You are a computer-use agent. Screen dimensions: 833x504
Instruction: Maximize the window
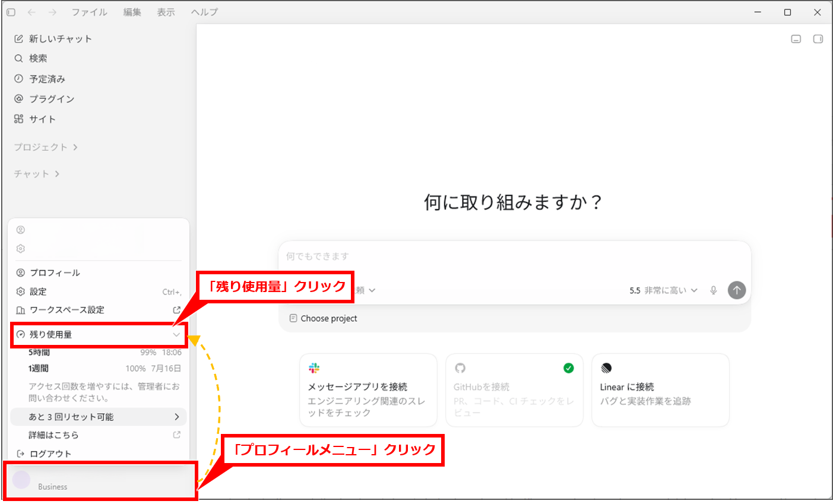pyautogui.click(x=787, y=12)
